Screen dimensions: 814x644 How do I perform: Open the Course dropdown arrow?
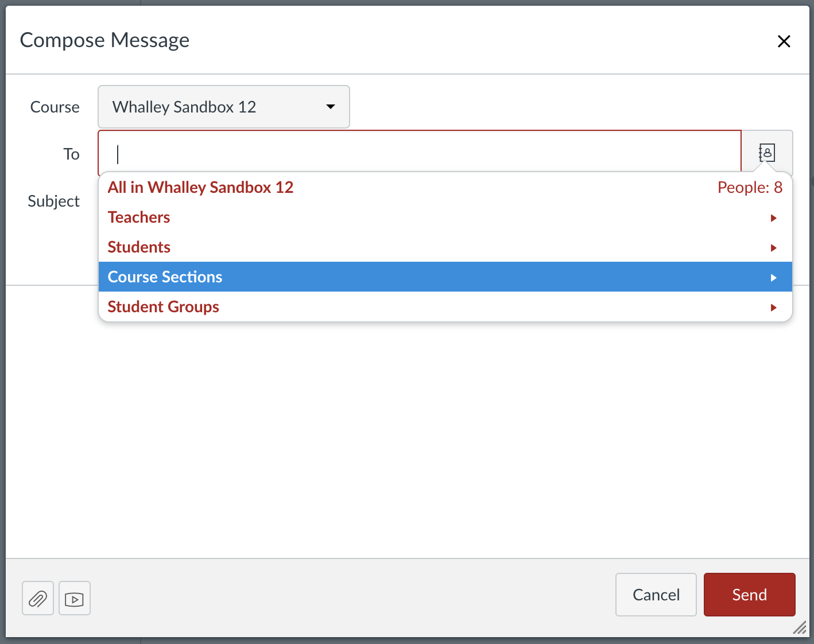pos(331,107)
